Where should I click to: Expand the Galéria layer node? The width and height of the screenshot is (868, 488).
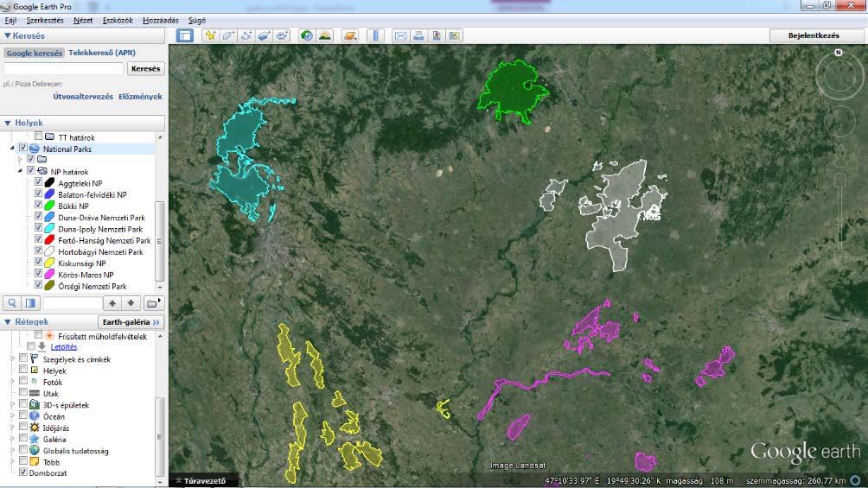(12, 440)
